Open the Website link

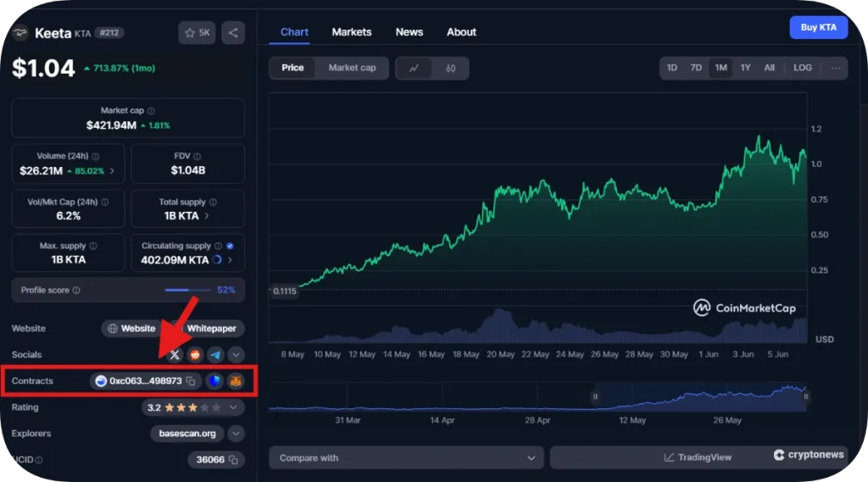pyautogui.click(x=131, y=328)
